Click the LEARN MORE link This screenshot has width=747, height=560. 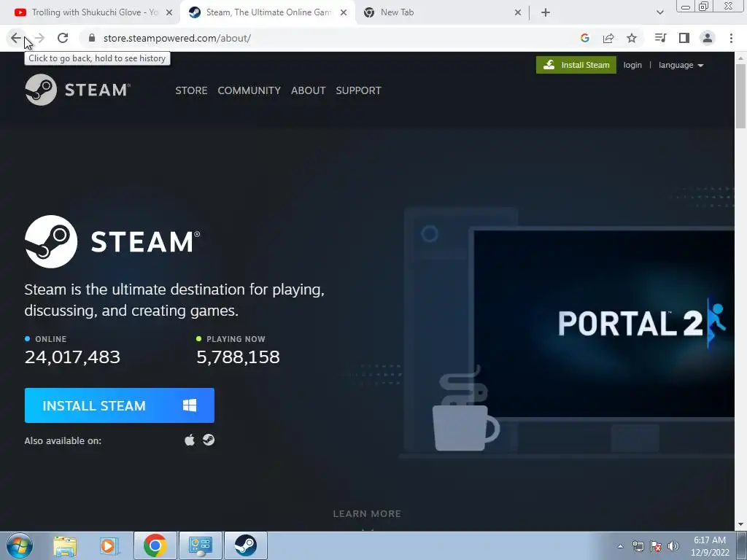tap(367, 514)
